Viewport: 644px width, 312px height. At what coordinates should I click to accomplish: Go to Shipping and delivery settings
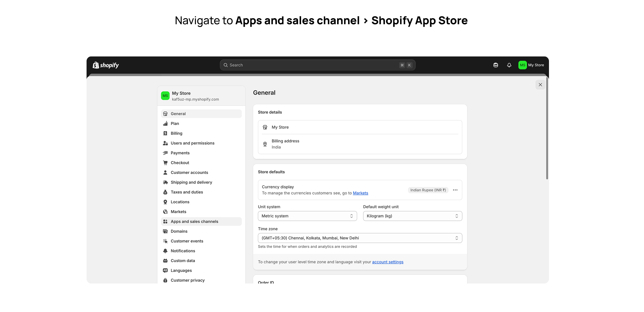click(191, 182)
